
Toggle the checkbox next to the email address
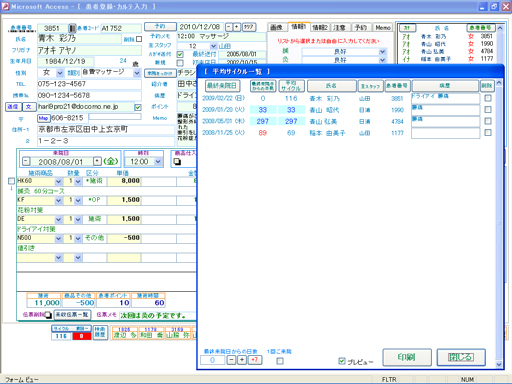click(138, 107)
